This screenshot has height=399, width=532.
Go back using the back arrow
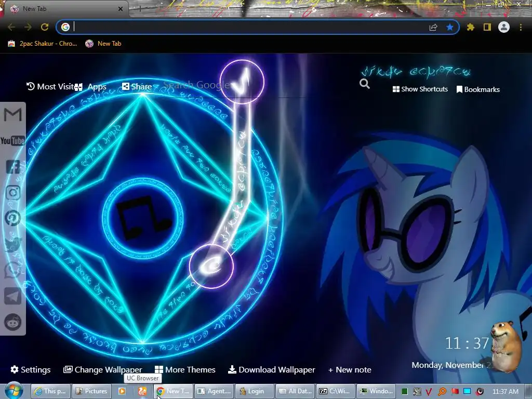coord(11,27)
